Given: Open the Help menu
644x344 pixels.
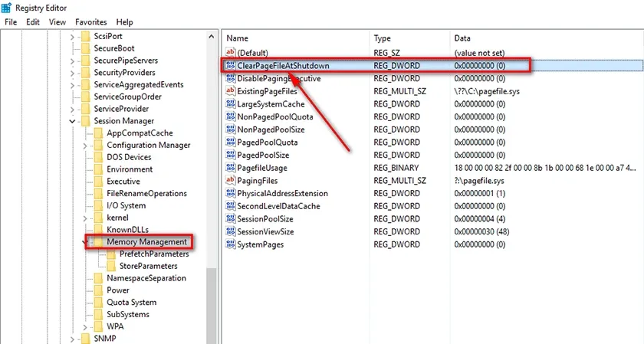Looking at the screenshot, I should (x=124, y=22).
